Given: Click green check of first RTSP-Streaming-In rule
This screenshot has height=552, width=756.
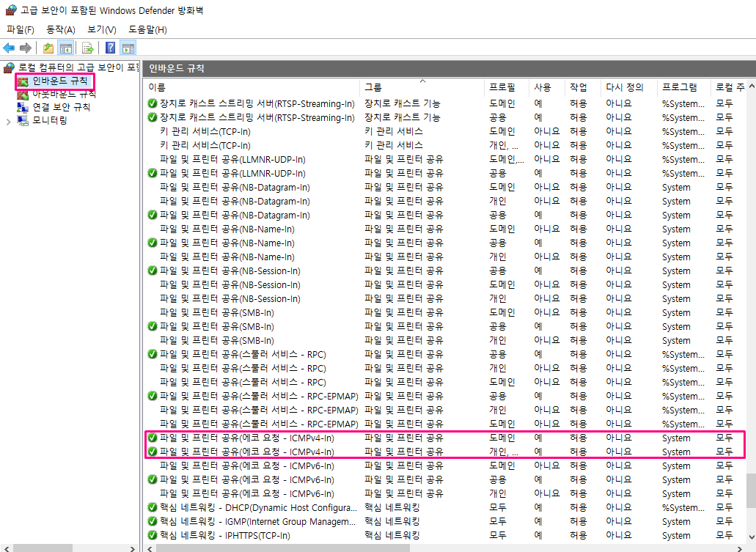Looking at the screenshot, I should click(153, 103).
